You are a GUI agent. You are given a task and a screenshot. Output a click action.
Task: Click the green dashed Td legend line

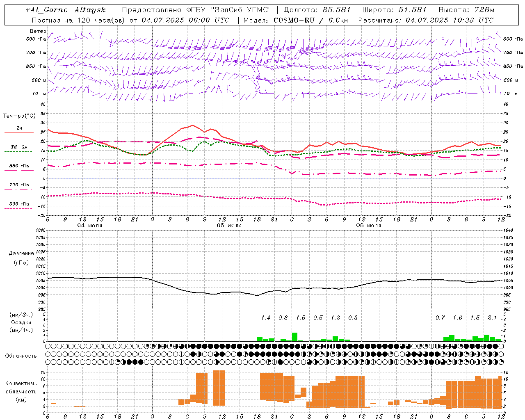click(x=19, y=151)
